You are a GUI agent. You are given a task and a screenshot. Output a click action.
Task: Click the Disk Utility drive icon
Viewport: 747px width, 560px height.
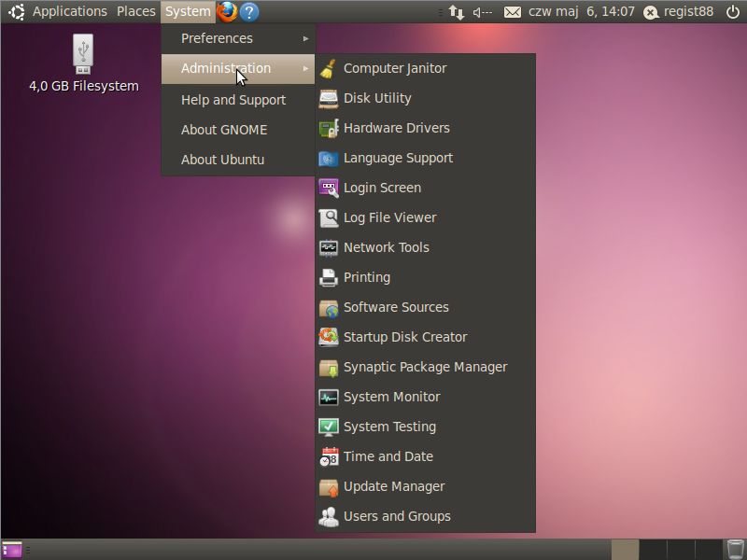(x=329, y=99)
